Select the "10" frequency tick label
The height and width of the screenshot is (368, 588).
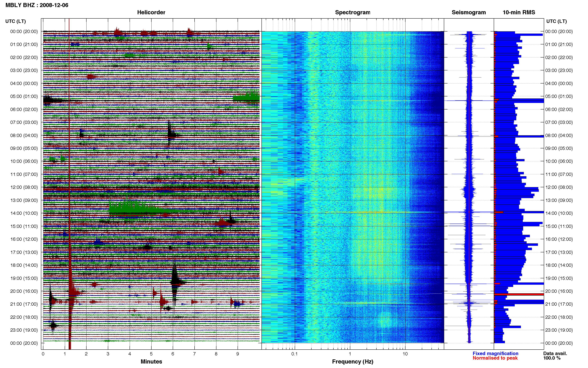405,354
